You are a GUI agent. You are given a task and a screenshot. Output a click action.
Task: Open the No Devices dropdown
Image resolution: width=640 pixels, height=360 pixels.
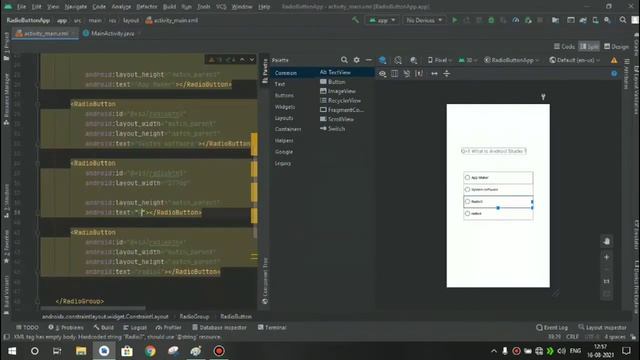coord(424,20)
